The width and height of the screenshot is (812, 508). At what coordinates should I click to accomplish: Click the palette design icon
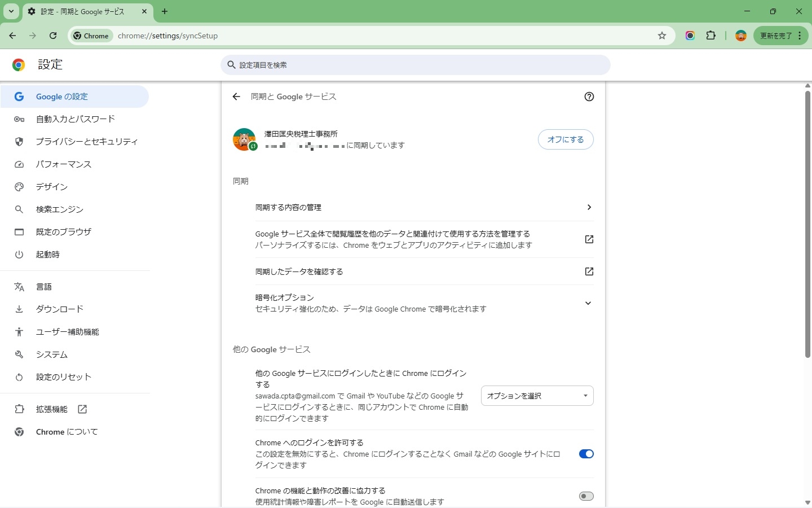[x=19, y=187]
